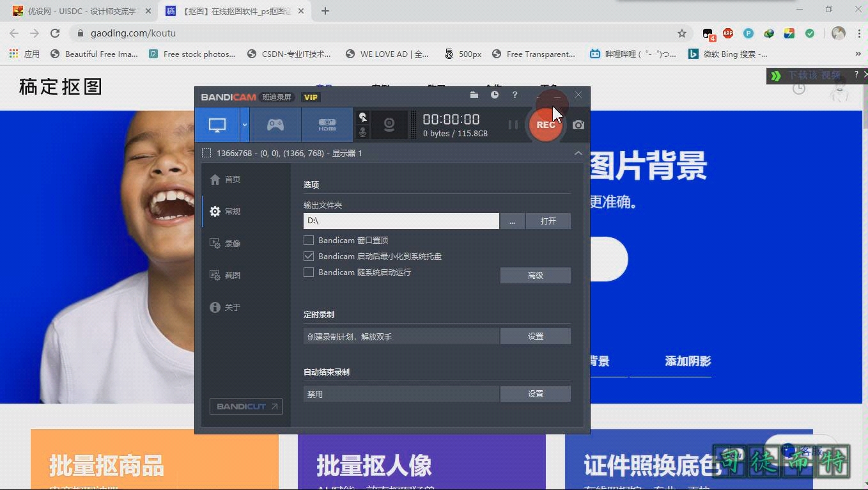Click 设置 button for 定时录制

[536, 336]
